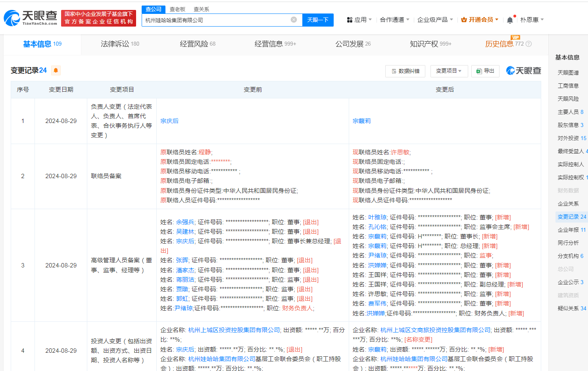Screen dimensions: 588x371
Task: Jump to 天眼风险 in the sidebar
Action: coord(568,99)
